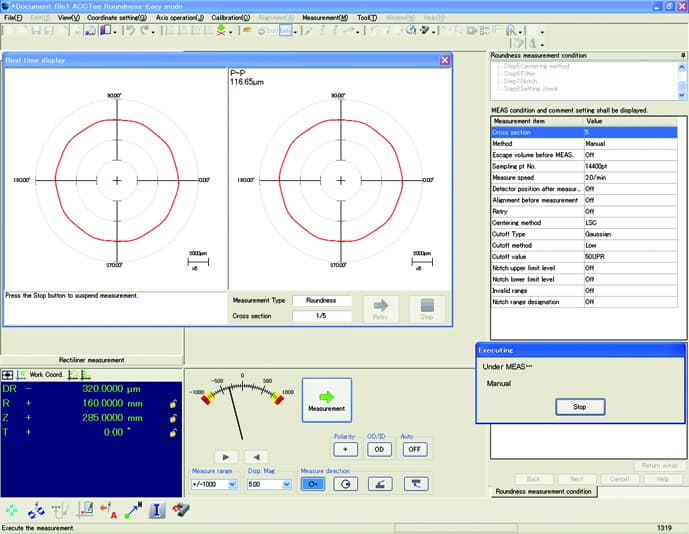Click the magnifier zoom icon in top toolbar

411,30
